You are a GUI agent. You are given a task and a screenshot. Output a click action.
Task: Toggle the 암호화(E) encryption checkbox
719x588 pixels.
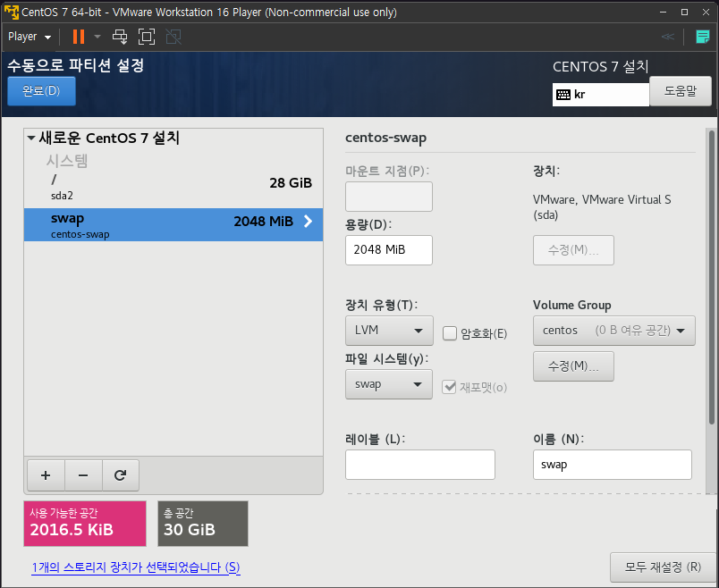450,333
